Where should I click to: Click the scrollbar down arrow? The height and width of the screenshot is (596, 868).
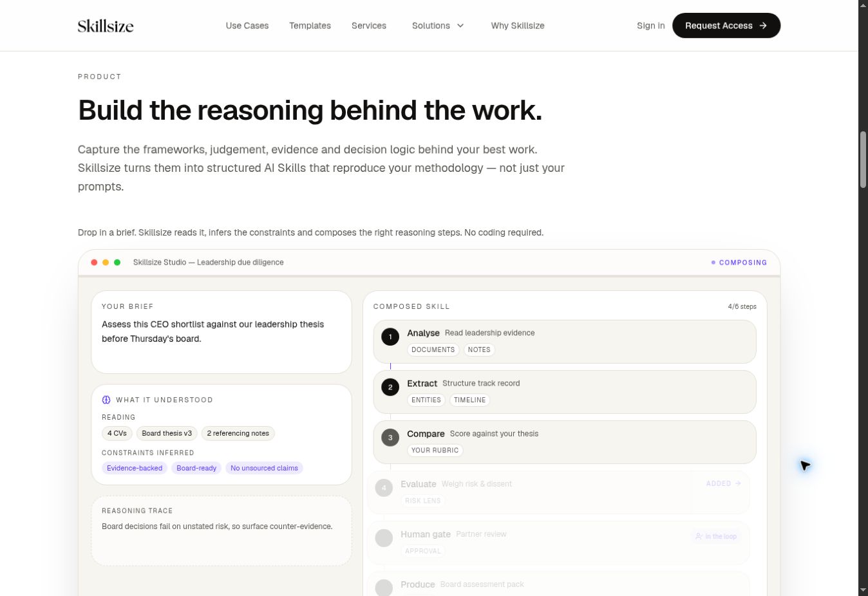(x=863, y=590)
